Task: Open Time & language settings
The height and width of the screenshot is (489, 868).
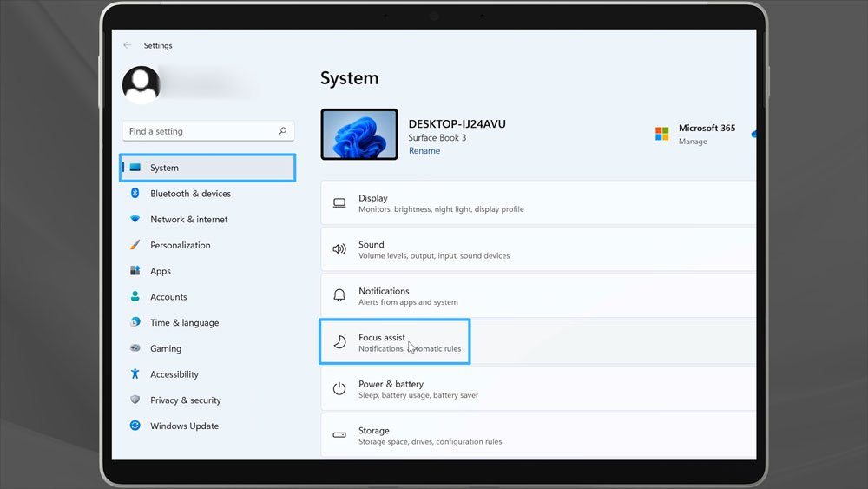Action: point(184,323)
